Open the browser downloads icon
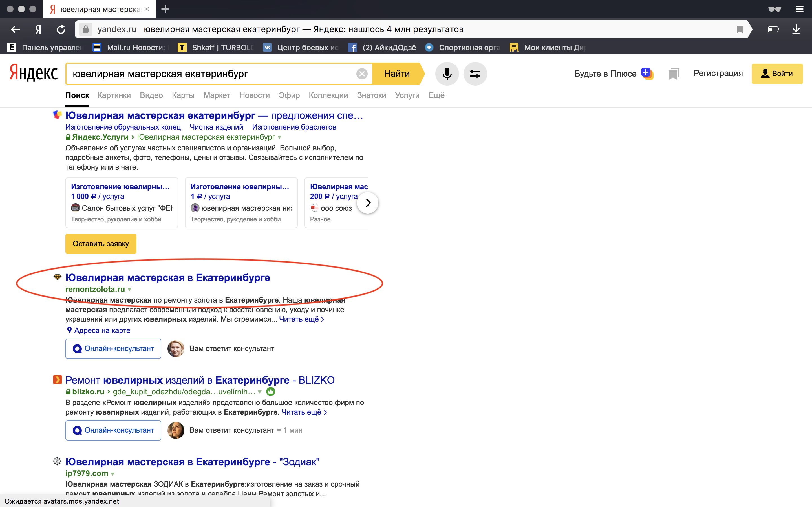 (796, 30)
